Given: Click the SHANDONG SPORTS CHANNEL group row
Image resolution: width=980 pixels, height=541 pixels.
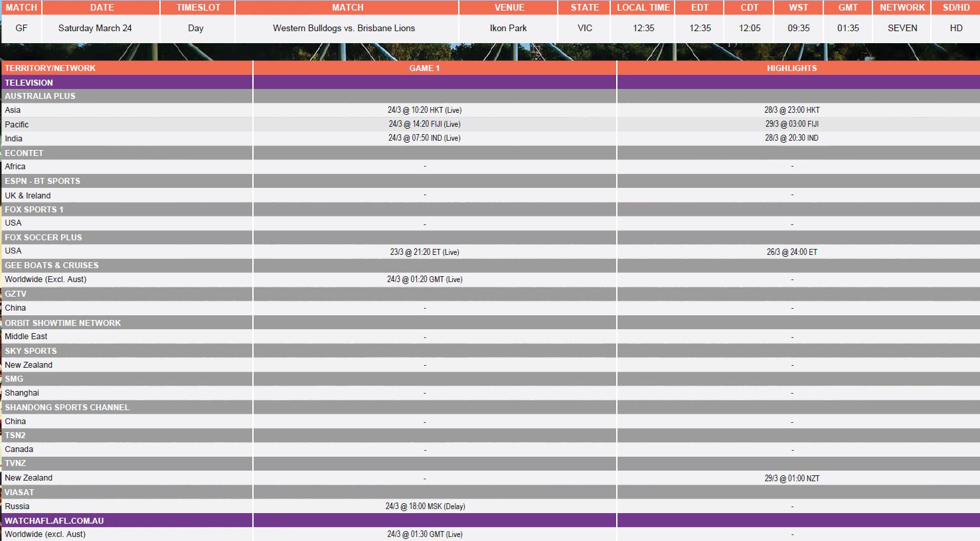Looking at the screenshot, I should pos(490,407).
